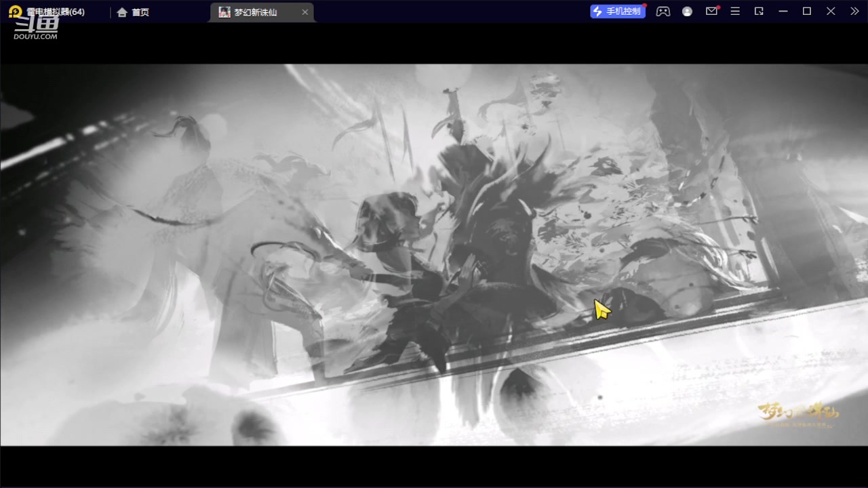The image size is (868, 488).
Task: Open the hamburger menu icon
Action: click(735, 12)
